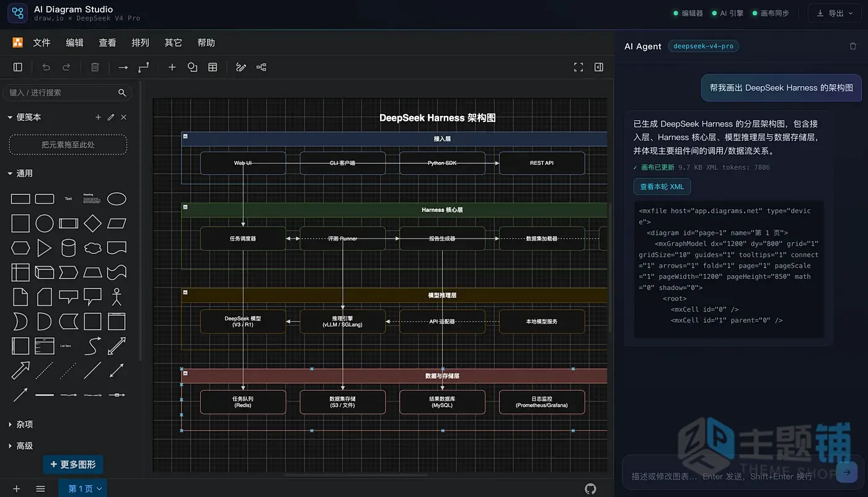Image resolution: width=868 pixels, height=497 pixels.
Task: Select the 日志监控 (Prometheus/Grafana) node
Action: point(542,402)
